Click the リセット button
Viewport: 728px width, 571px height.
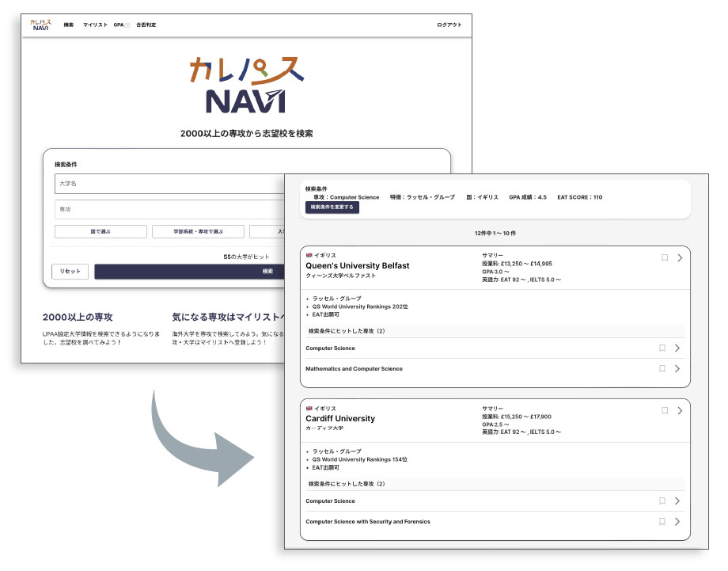click(70, 272)
